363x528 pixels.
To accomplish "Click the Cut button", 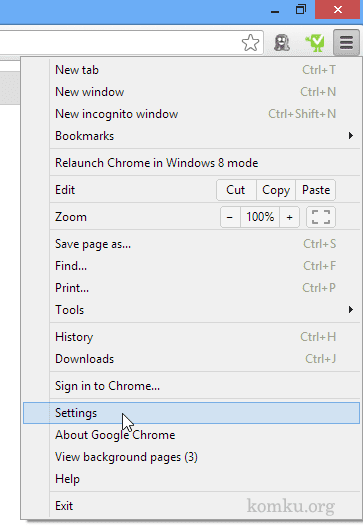I will [x=236, y=190].
